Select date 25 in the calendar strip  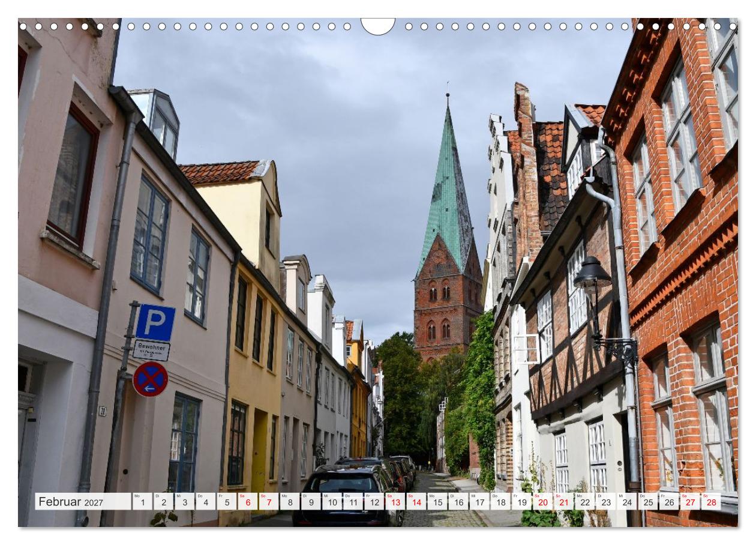point(647,502)
